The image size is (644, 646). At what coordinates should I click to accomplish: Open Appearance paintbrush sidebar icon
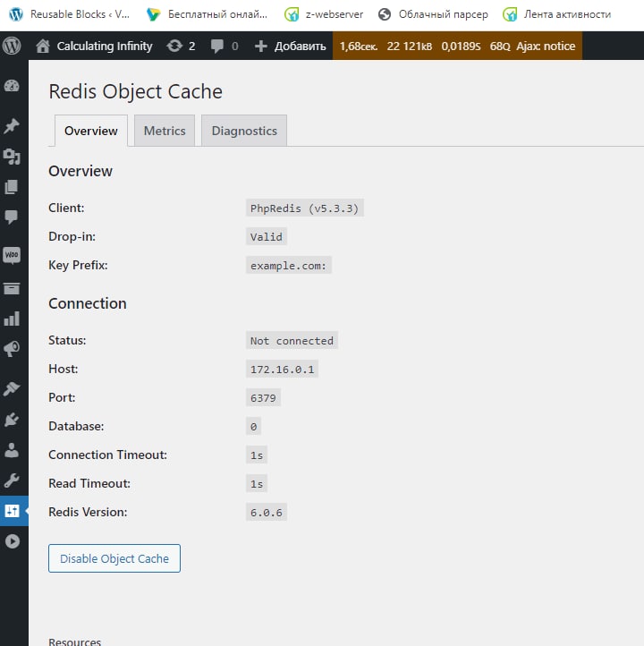(x=12, y=388)
